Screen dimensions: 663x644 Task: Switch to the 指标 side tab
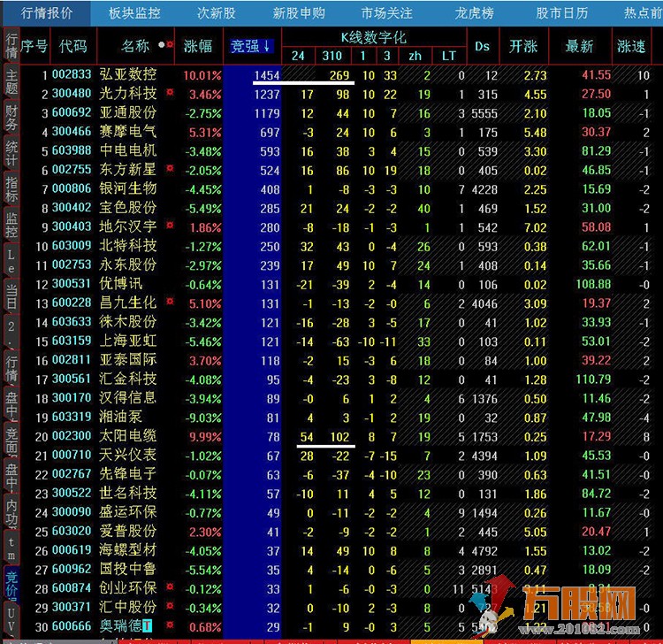tap(11, 188)
